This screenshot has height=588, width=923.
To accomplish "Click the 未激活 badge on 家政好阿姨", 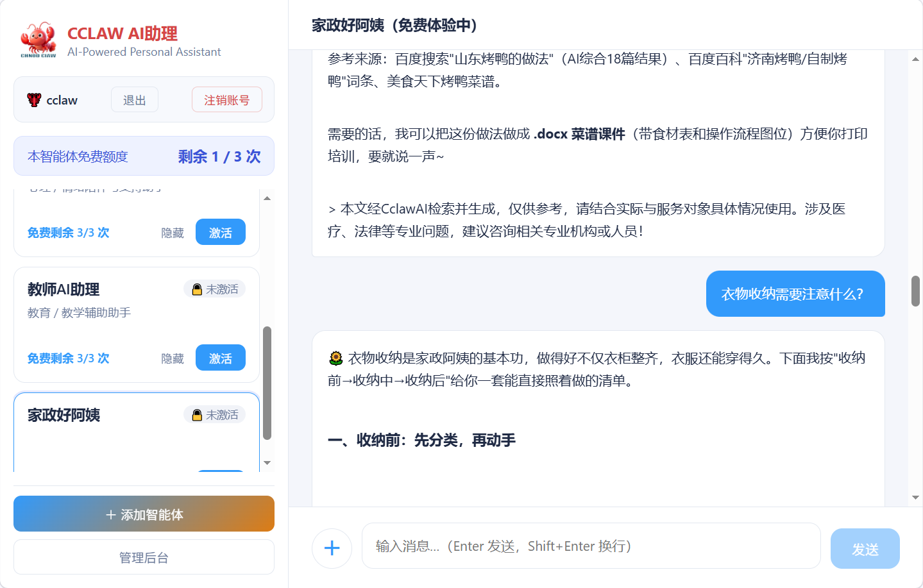I will 215,415.
